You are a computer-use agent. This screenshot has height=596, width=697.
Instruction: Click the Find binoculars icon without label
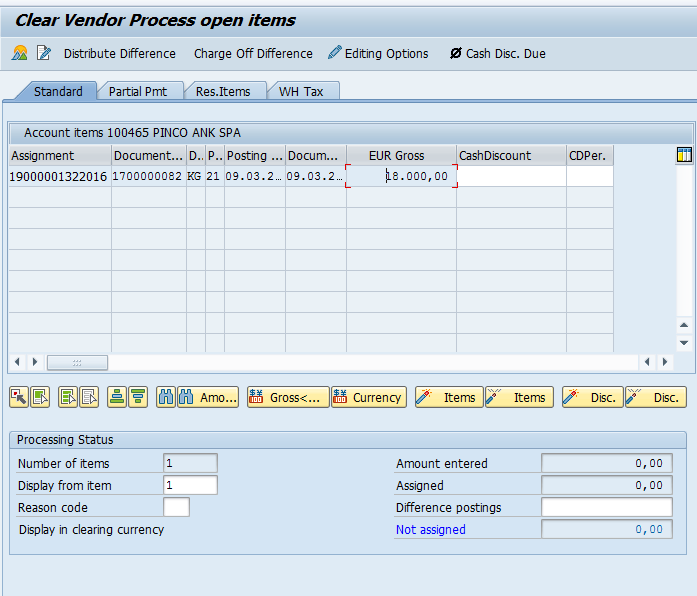coord(166,397)
